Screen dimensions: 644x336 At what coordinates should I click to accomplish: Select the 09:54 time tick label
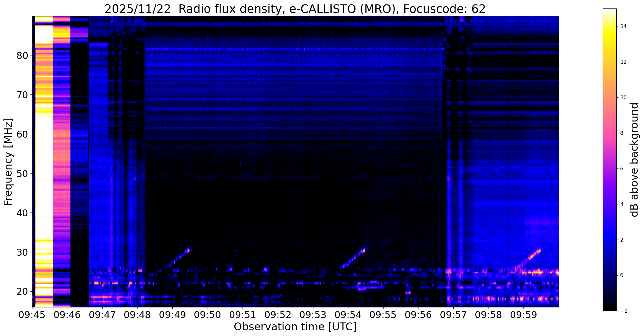coord(348,315)
